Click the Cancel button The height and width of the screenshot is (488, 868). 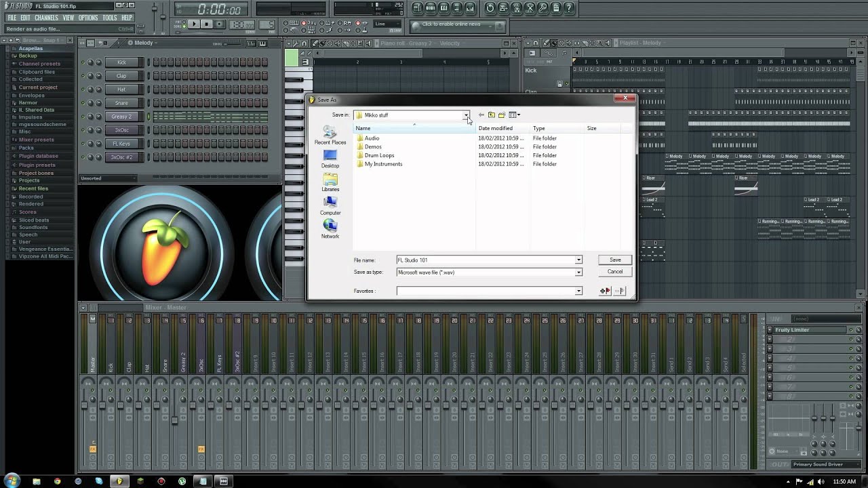click(x=615, y=272)
